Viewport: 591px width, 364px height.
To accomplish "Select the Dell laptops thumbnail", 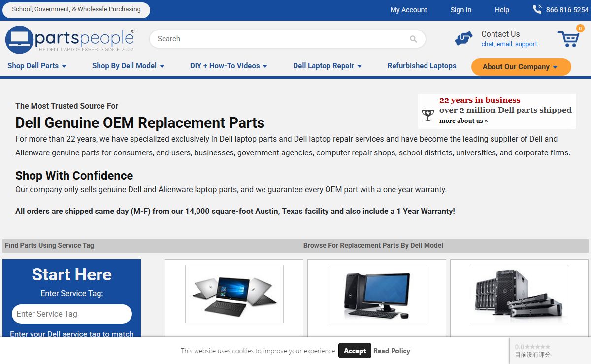I will pyautogui.click(x=234, y=294).
